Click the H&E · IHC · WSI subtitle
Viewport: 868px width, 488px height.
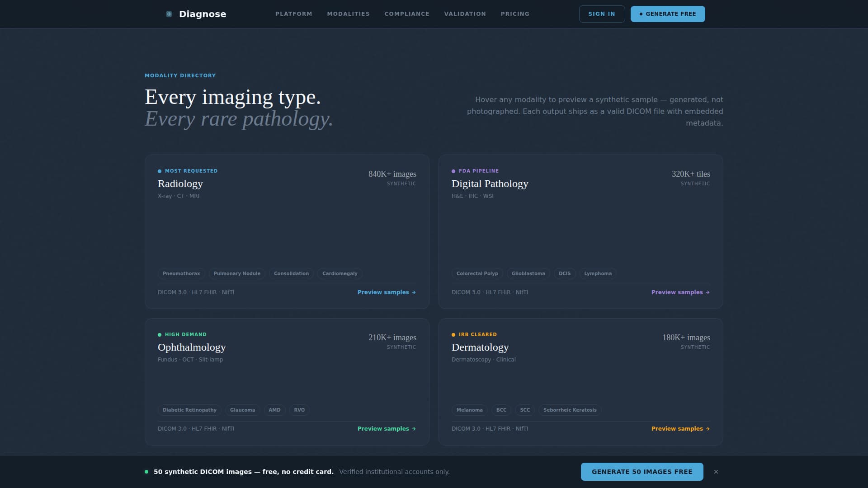click(x=472, y=196)
